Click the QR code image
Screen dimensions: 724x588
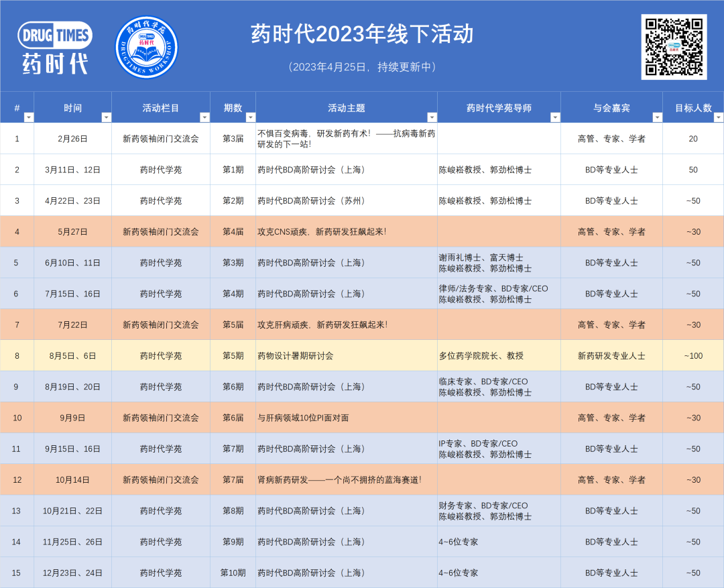674,47
